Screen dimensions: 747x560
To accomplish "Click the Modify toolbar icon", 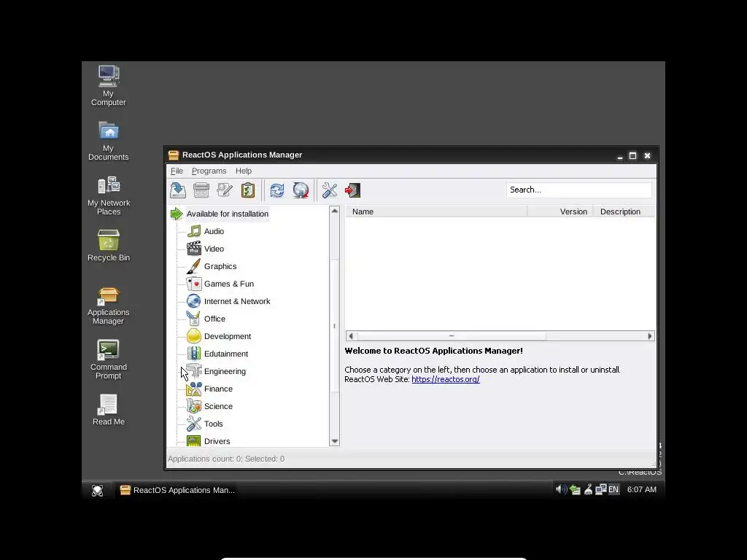I will [225, 190].
